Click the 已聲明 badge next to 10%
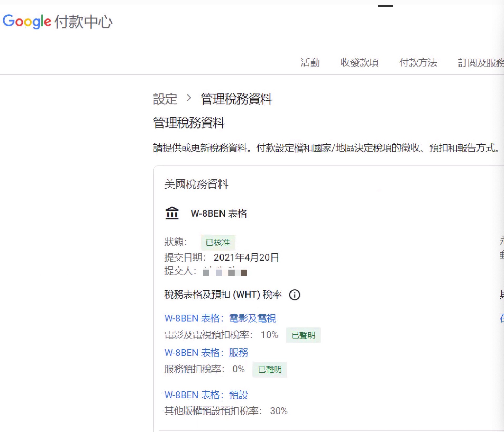Screen dimensions: 504x432 [303, 335]
